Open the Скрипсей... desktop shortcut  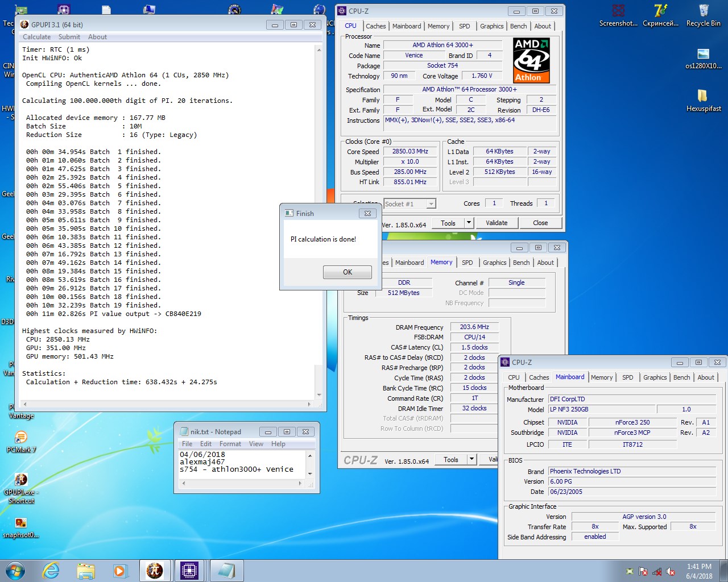point(660,16)
